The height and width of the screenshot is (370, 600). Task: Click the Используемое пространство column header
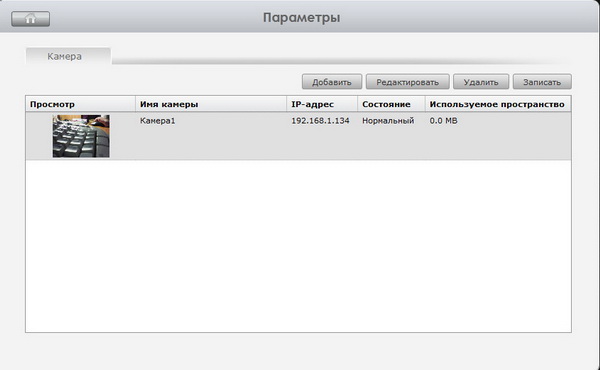pyautogui.click(x=498, y=104)
